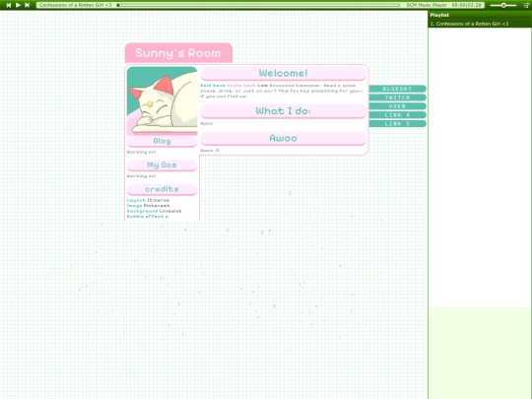Click the credits section heading
532x399 pixels.
pyautogui.click(x=162, y=189)
